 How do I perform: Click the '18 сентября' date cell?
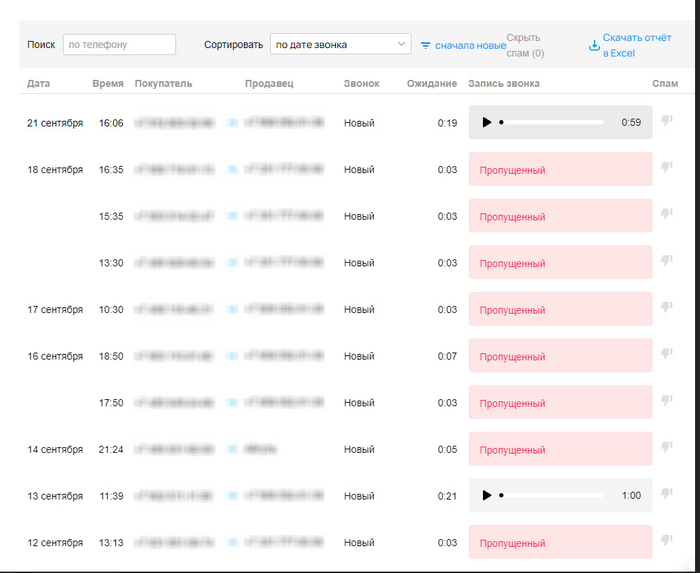[55, 170]
